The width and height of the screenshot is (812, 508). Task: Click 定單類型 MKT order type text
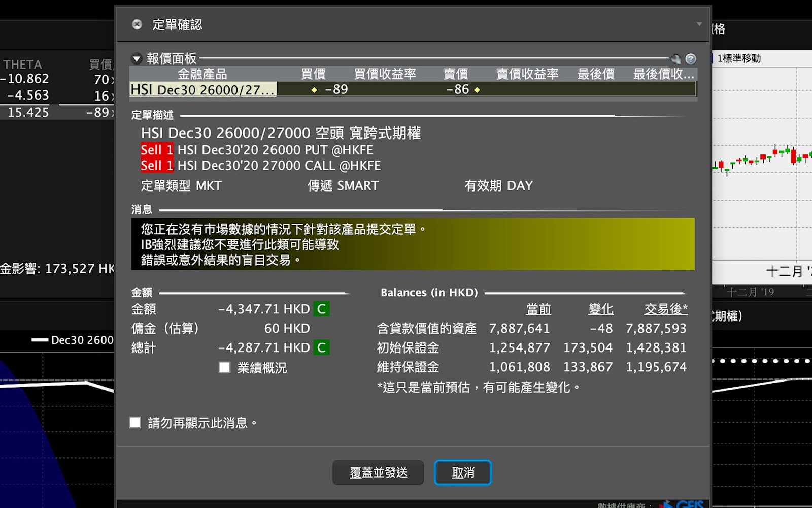(181, 185)
